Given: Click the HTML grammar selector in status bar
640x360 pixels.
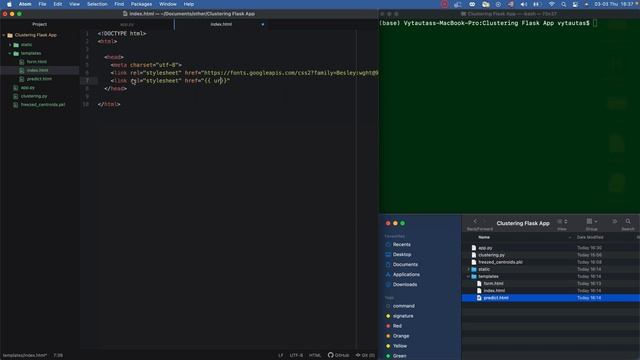Looking at the screenshot, I should coord(315,355).
